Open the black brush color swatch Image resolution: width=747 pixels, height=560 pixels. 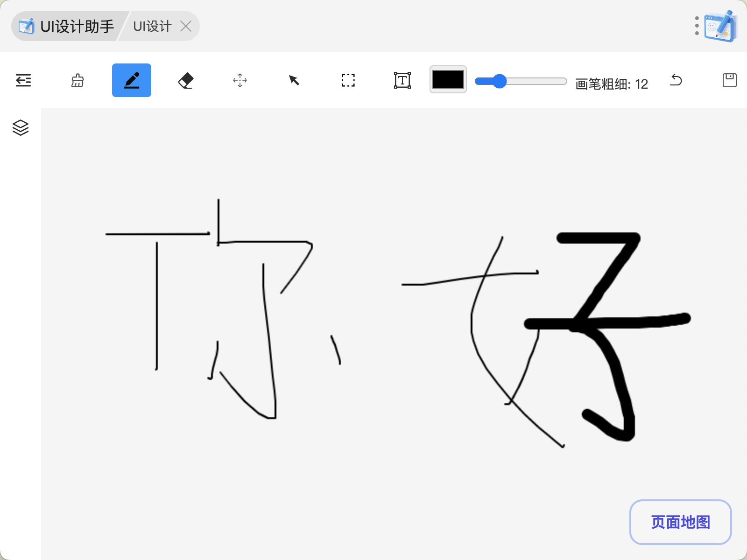[448, 79]
